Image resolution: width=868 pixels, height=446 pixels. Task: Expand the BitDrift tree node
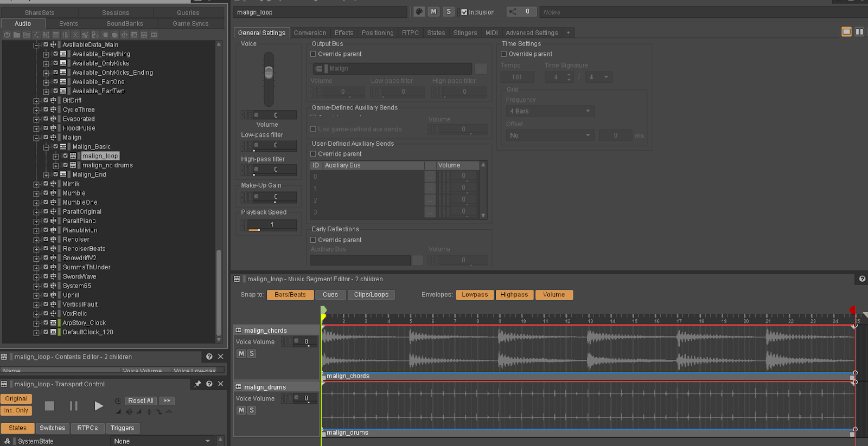(36, 101)
